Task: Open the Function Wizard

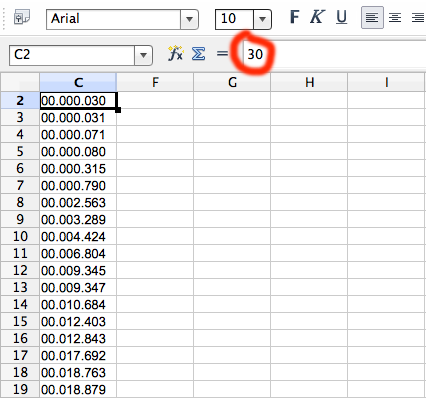Action: point(176,53)
